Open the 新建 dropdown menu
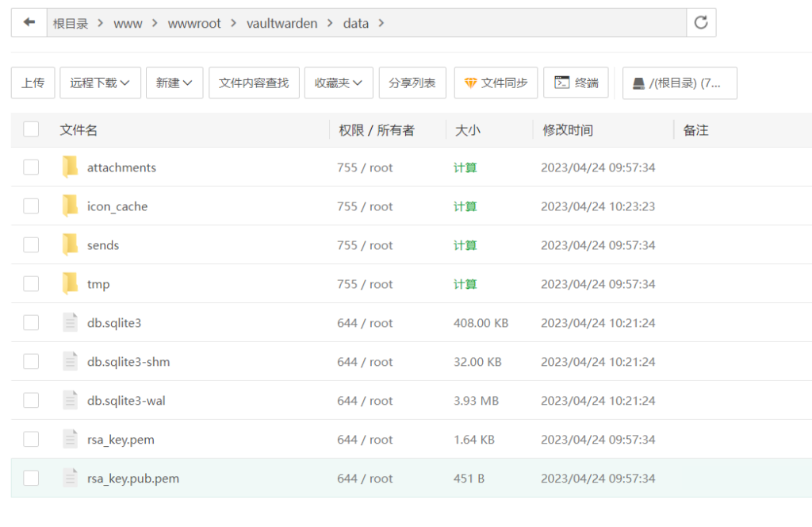 (x=174, y=83)
